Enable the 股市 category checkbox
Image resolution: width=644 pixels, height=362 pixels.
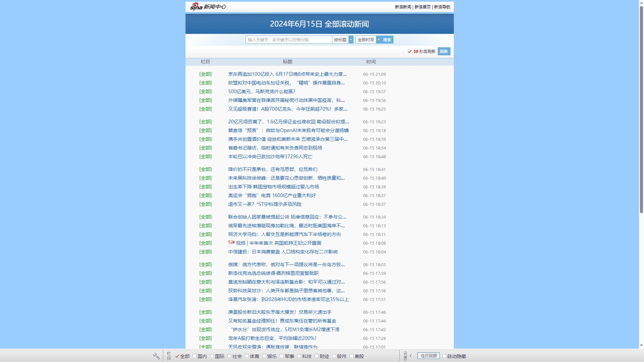click(334, 356)
